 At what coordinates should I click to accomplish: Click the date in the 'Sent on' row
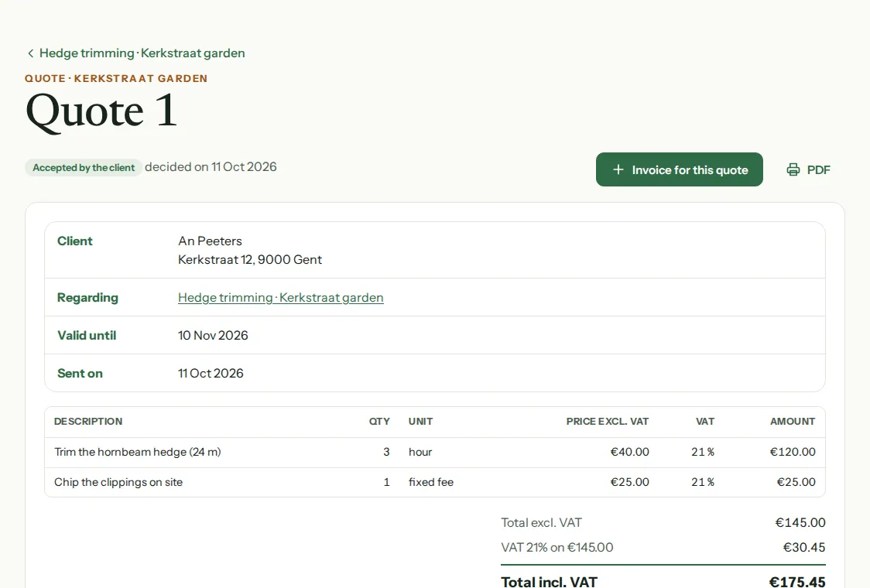pyautogui.click(x=211, y=374)
